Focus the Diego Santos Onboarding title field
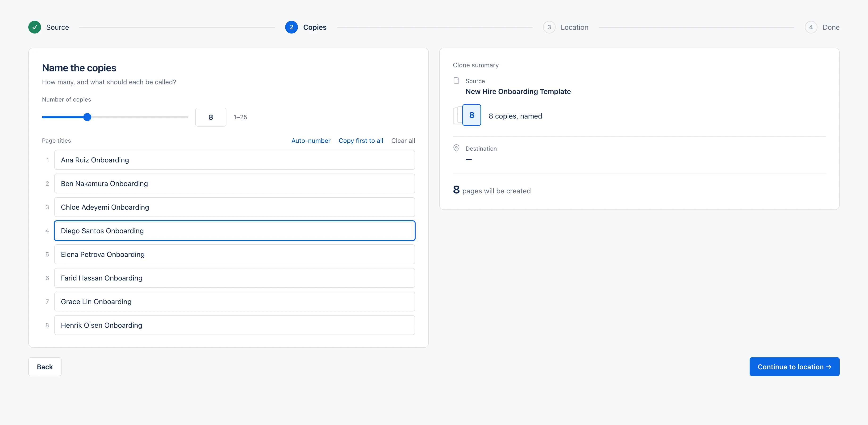 point(234,231)
